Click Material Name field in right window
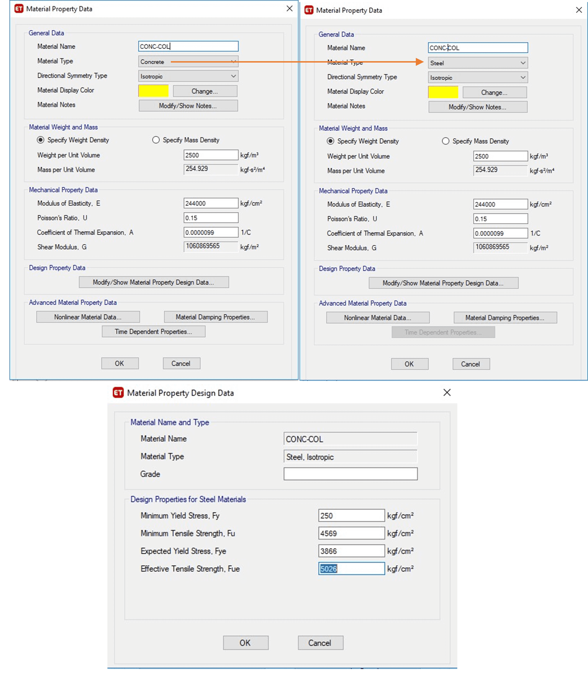The height and width of the screenshot is (700, 588). tap(478, 48)
